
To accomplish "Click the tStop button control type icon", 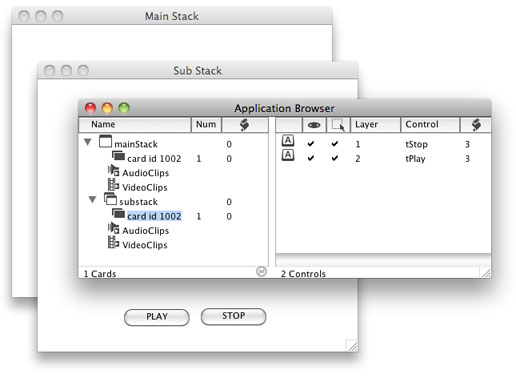I will pyautogui.click(x=288, y=141).
